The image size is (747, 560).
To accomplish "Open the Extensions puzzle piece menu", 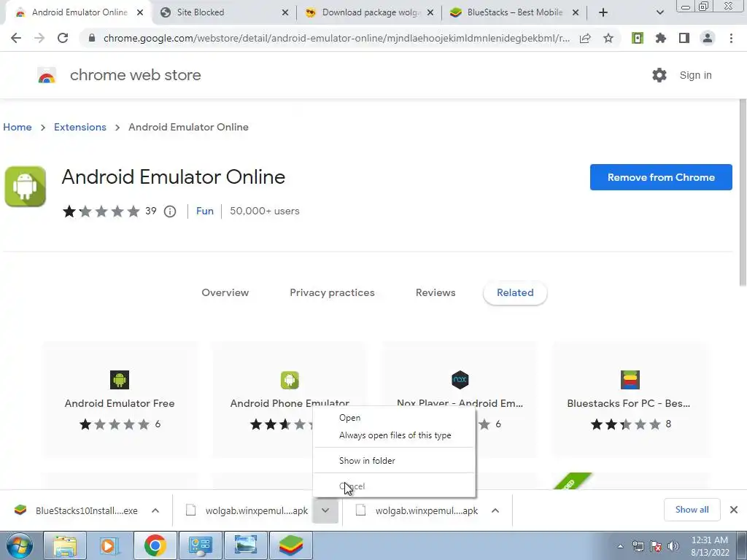I will click(x=660, y=38).
